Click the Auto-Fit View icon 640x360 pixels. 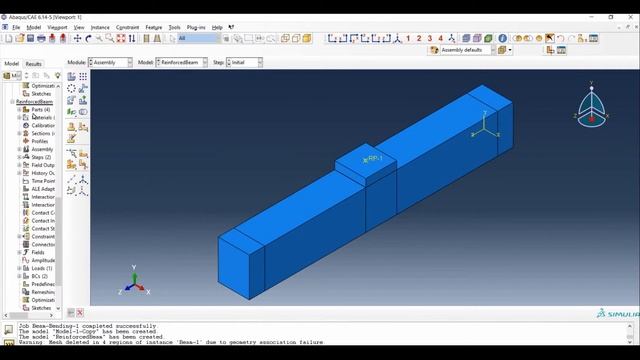[121, 38]
